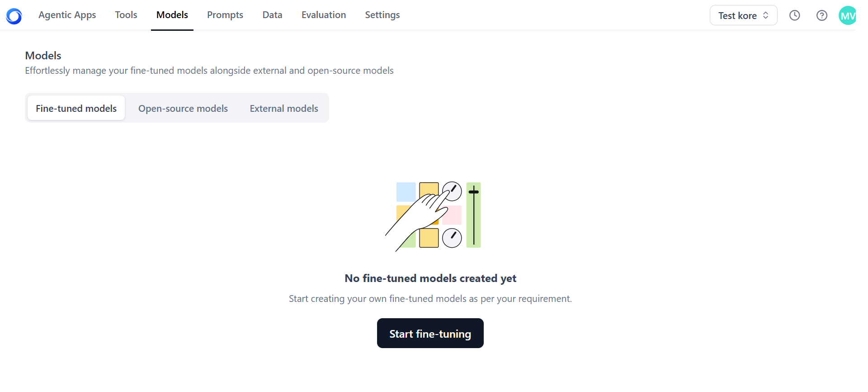Viewport: 868px width, 392px height.
Task: Switch to the External models tab
Action: tap(284, 108)
